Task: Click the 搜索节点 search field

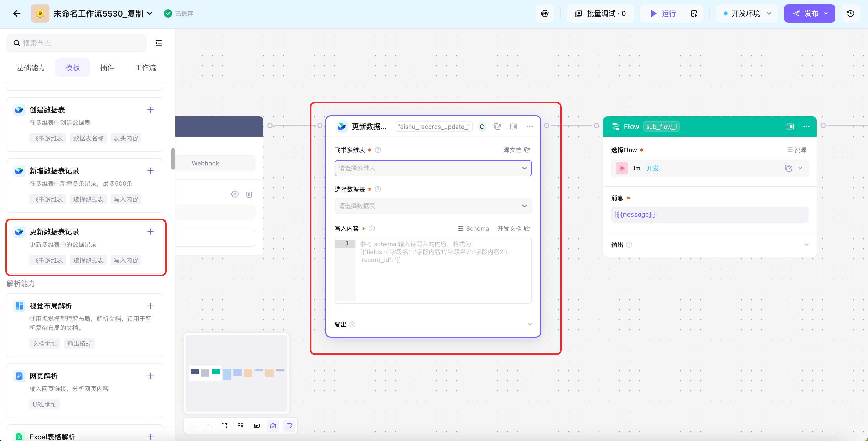Action: pos(81,43)
